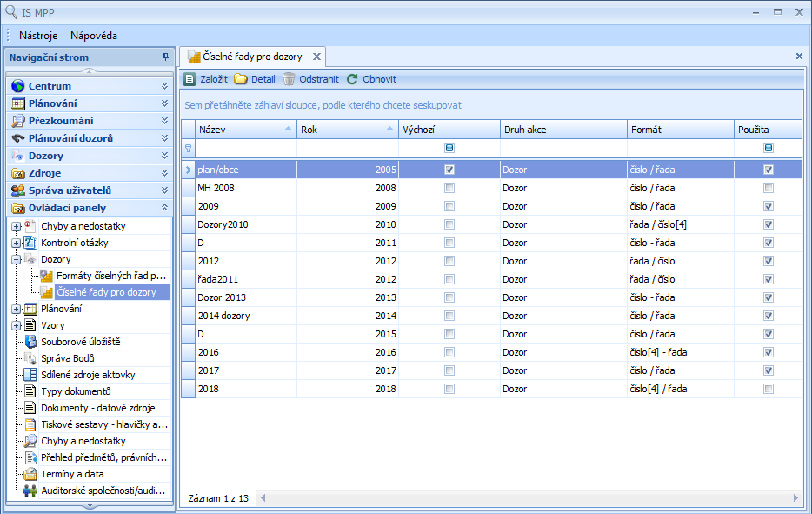Toggle Výchozí filter checkbox in filter row

449,148
